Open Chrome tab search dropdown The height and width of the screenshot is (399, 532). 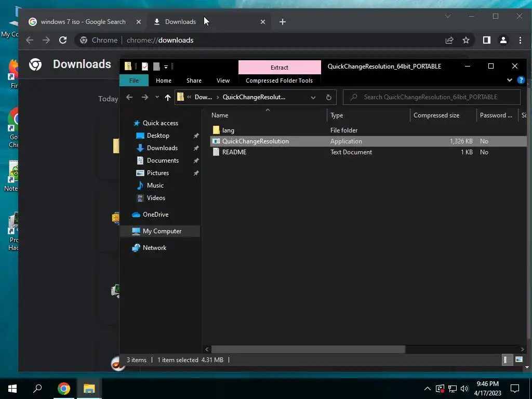[x=448, y=16]
